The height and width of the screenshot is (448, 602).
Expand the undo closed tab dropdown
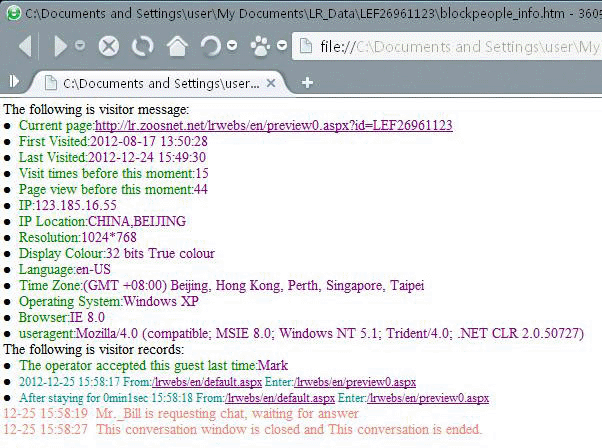tap(232, 45)
